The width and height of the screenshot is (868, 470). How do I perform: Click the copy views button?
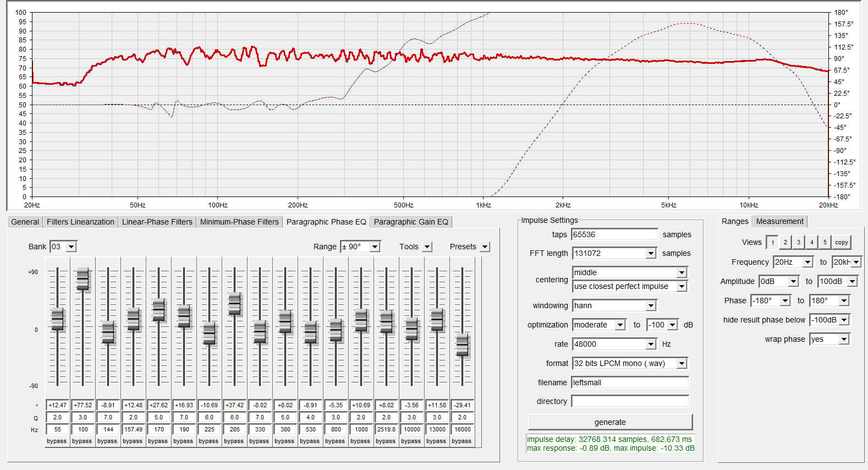[x=841, y=243]
